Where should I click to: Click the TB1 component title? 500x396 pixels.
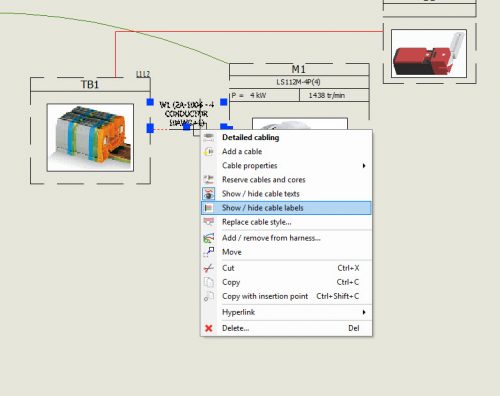pos(90,85)
